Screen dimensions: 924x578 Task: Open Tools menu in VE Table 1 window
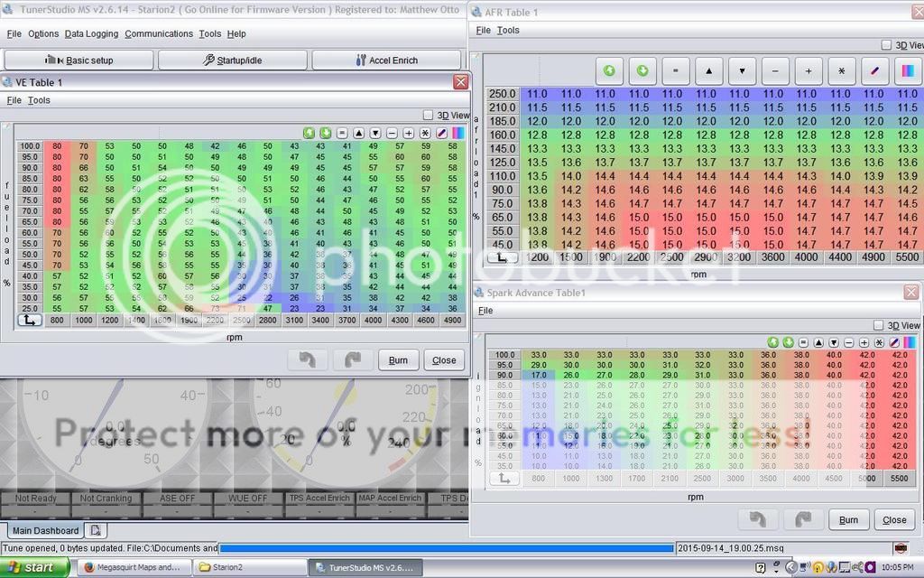click(39, 100)
